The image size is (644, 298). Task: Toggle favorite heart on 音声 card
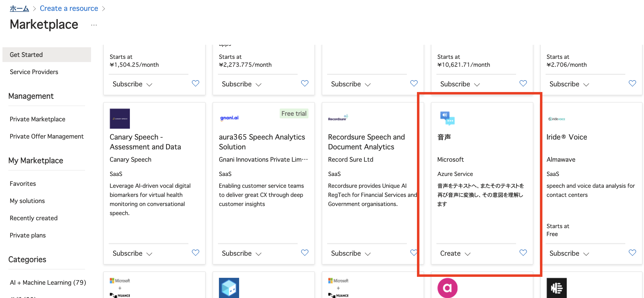523,252
